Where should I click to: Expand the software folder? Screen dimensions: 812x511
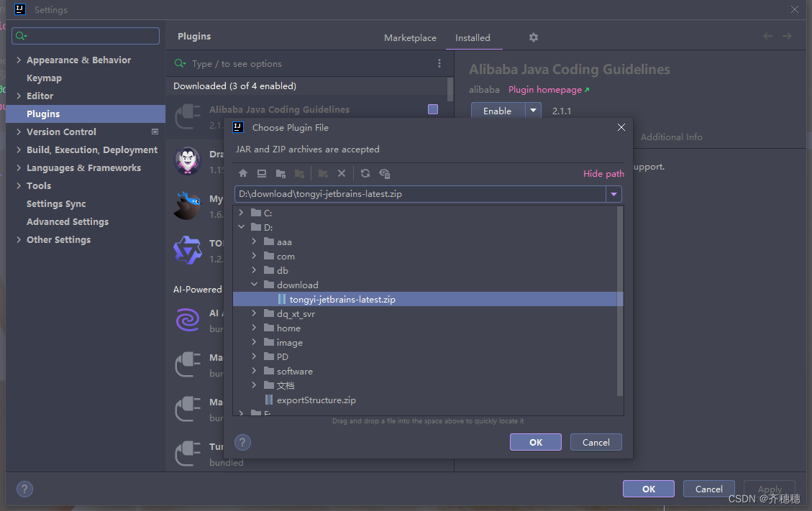pyautogui.click(x=254, y=371)
